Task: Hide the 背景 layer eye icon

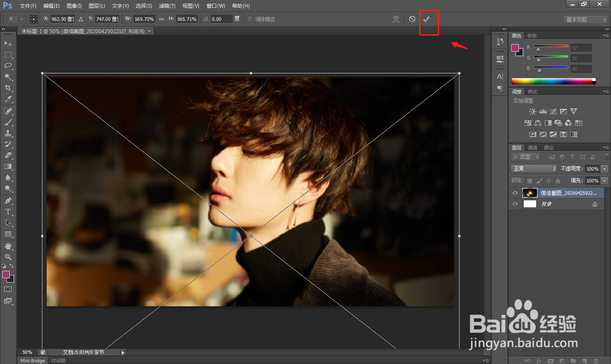Action: [x=515, y=204]
